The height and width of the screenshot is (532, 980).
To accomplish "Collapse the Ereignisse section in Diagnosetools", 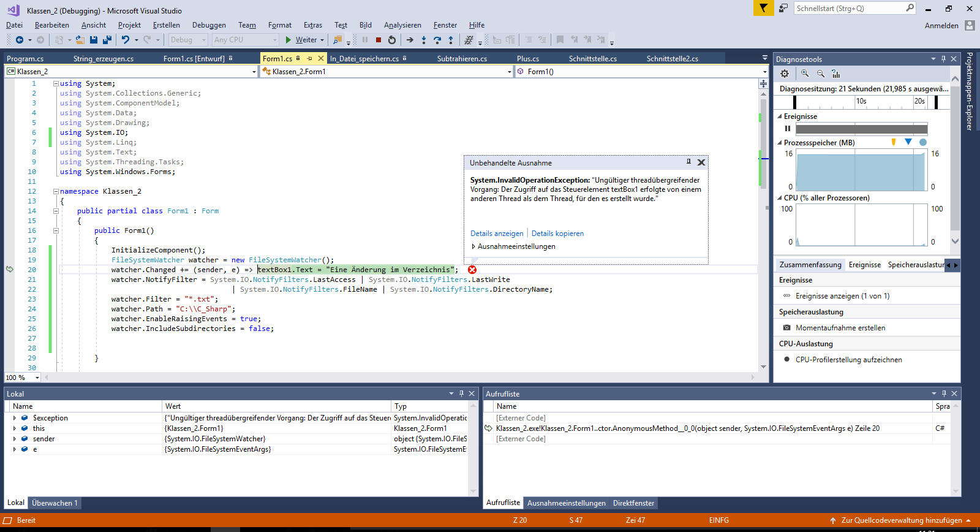I will click(x=780, y=116).
